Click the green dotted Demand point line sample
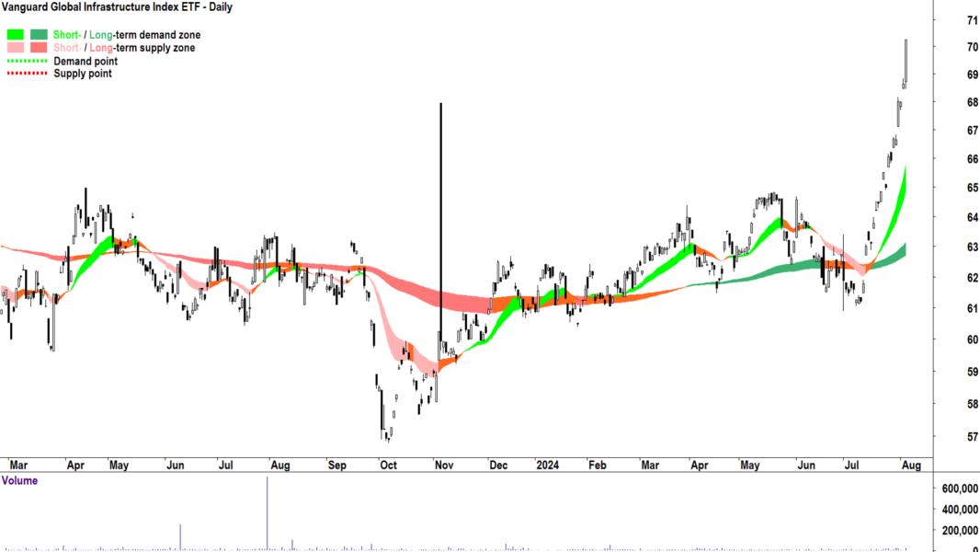The height and width of the screenshot is (552, 980). [27, 62]
